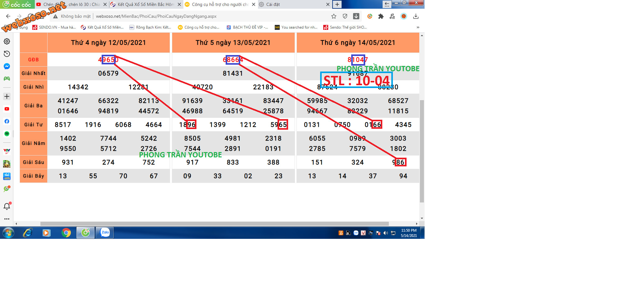The image size is (644, 283).
Task: Switch to the Cài đặt tab
Action: (x=292, y=4)
